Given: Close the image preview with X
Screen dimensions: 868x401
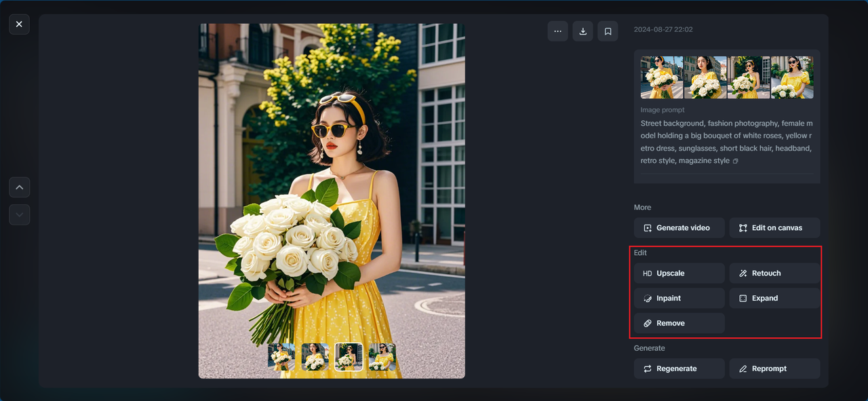Looking at the screenshot, I should pos(19,24).
